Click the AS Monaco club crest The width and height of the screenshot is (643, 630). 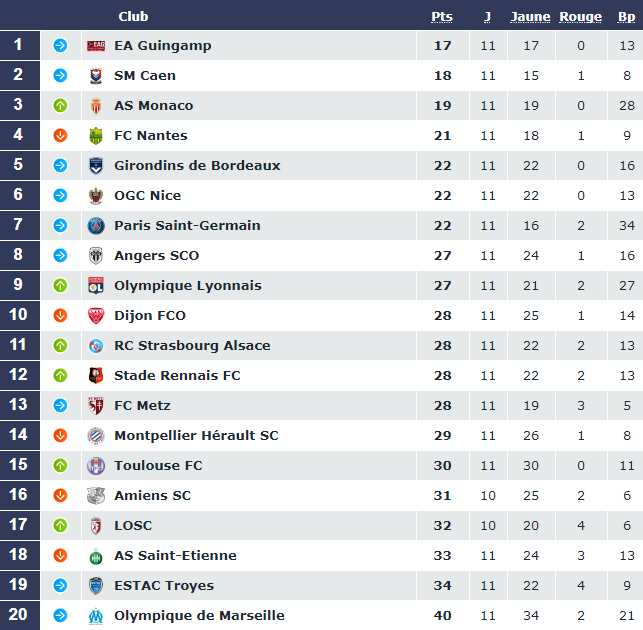(x=96, y=106)
